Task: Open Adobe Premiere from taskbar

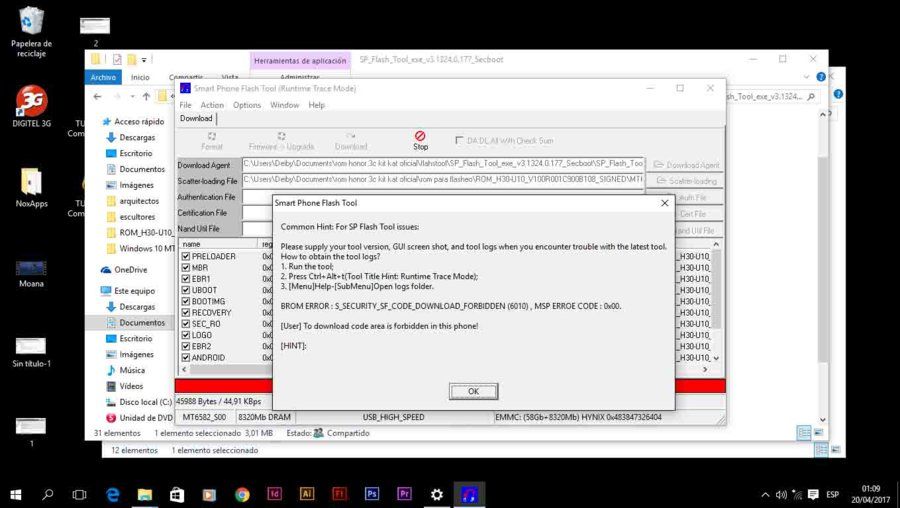Action: click(404, 494)
